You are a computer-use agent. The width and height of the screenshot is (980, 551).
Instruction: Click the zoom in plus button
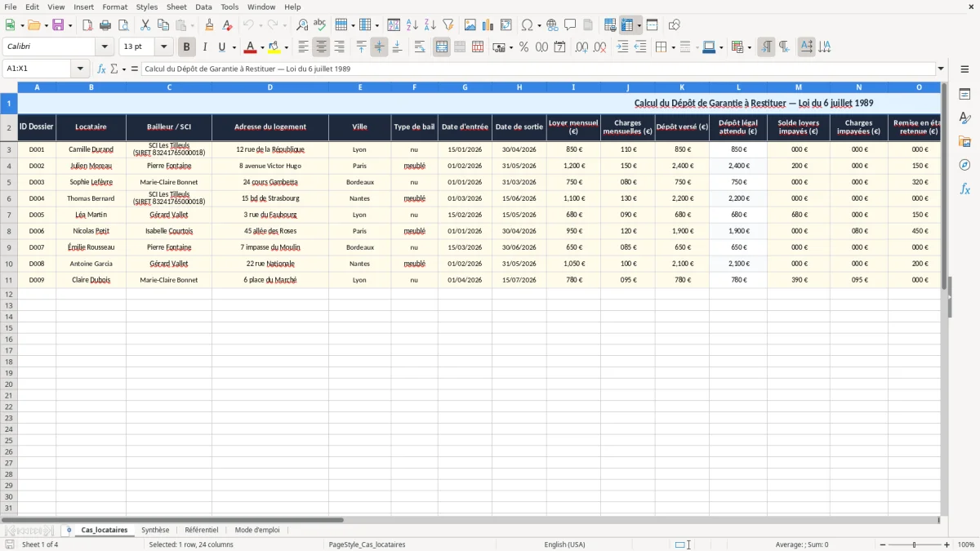tap(947, 544)
